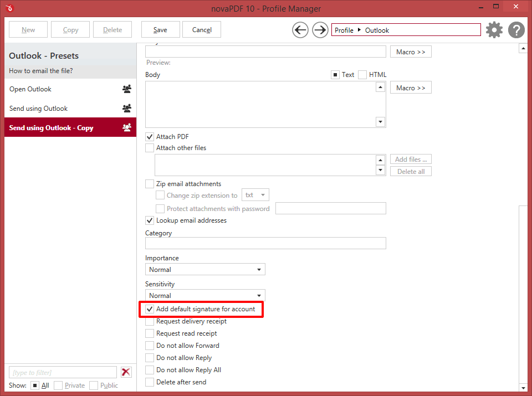Select the Open Outlook preset
Screen dimensions: 532x396
[x=70, y=89]
